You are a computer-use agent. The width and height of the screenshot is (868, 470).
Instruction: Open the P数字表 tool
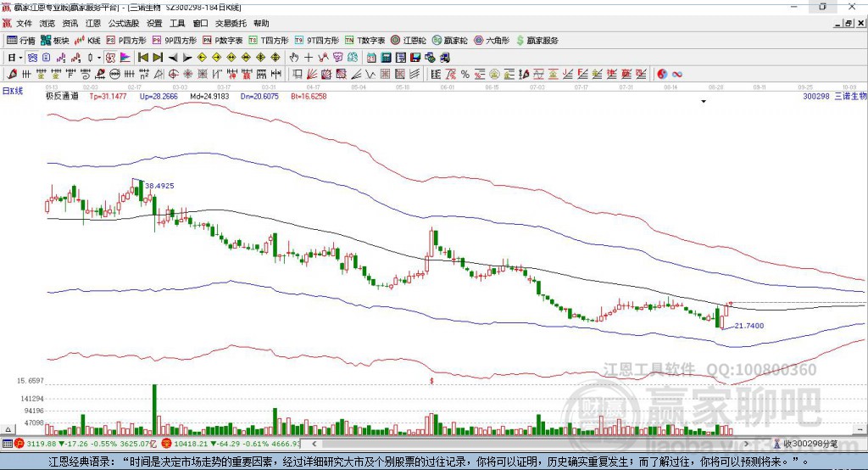223,41
